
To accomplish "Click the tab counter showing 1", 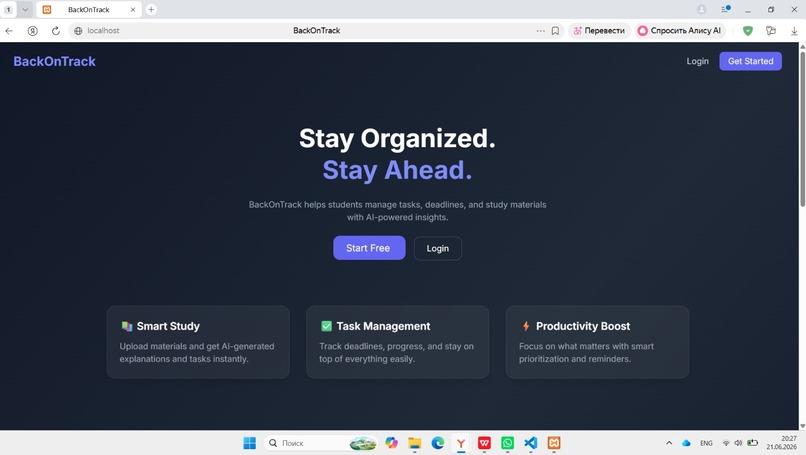I will click(8, 9).
